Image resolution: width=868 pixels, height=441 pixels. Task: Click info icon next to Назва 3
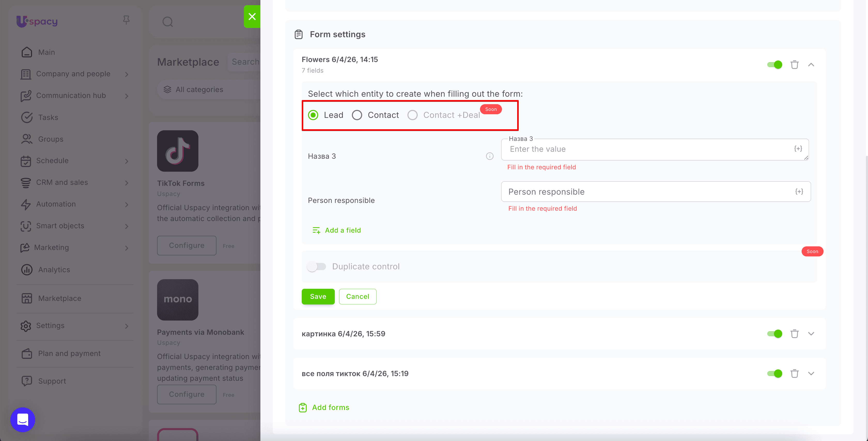tap(490, 156)
